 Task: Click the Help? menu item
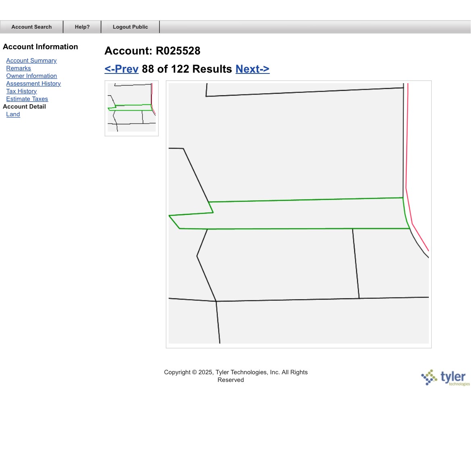pos(82,27)
